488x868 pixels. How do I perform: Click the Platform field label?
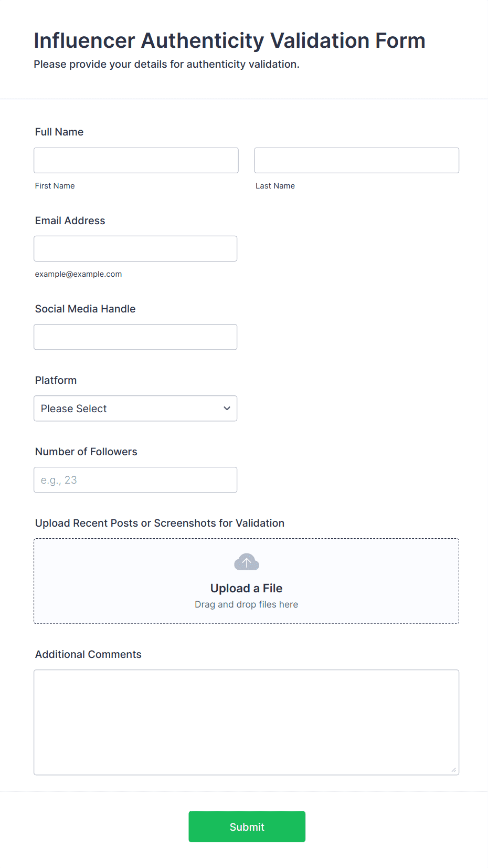click(x=56, y=380)
